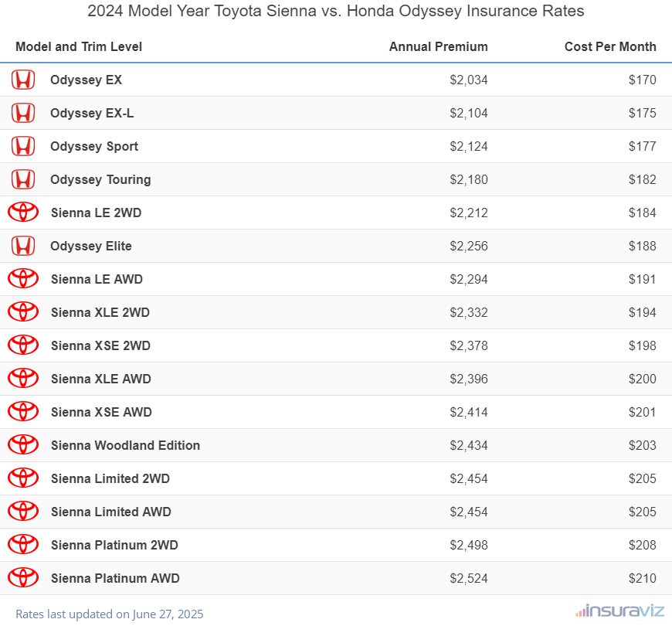Click the $2,524 annual premium value
The image size is (672, 626).
coord(469,578)
